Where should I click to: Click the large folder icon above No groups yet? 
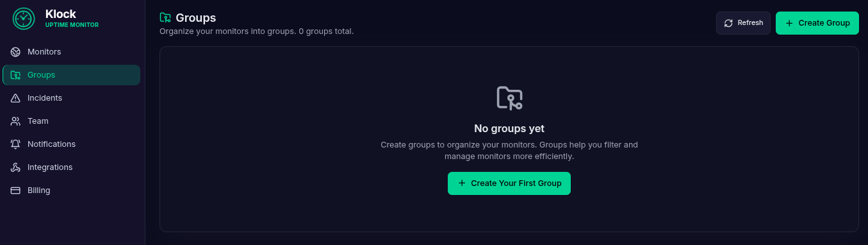click(509, 98)
